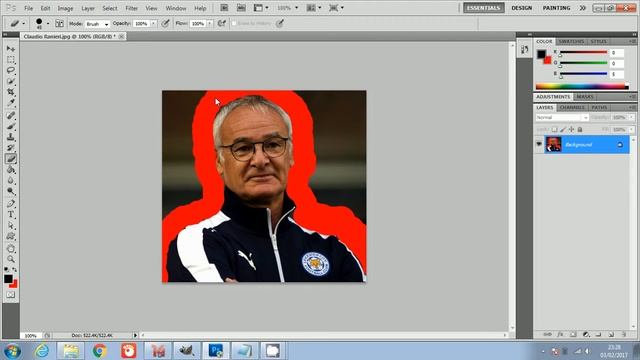Hide the Background layer eye icon

pyautogui.click(x=539, y=144)
